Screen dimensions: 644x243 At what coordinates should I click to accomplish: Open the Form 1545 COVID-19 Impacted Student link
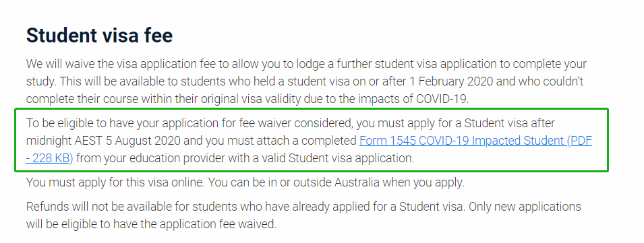coord(475,141)
